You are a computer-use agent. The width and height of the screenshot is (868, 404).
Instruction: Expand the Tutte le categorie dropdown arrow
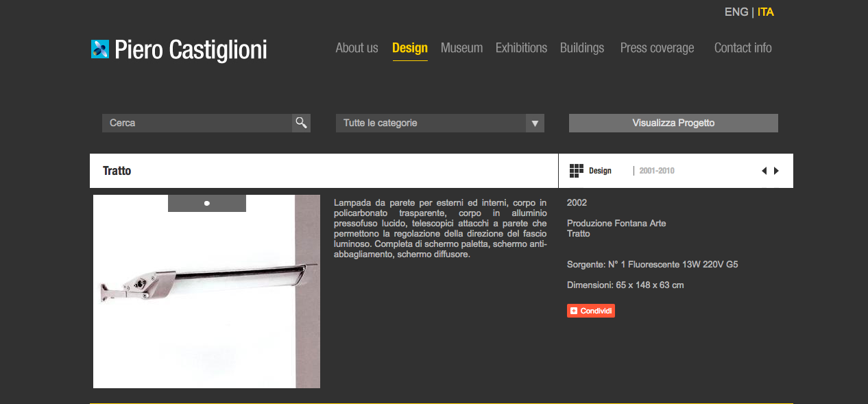[x=535, y=123]
